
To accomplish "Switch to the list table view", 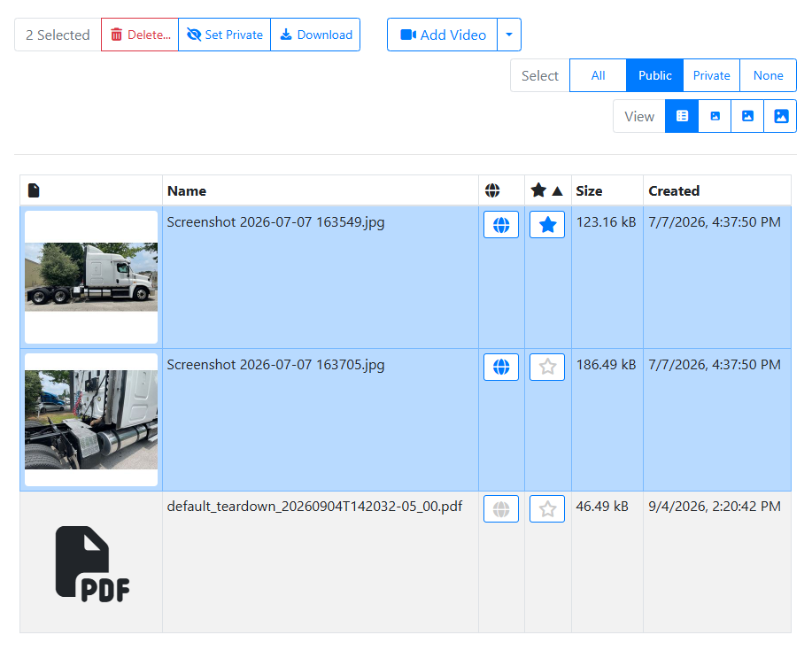I will pos(682,116).
